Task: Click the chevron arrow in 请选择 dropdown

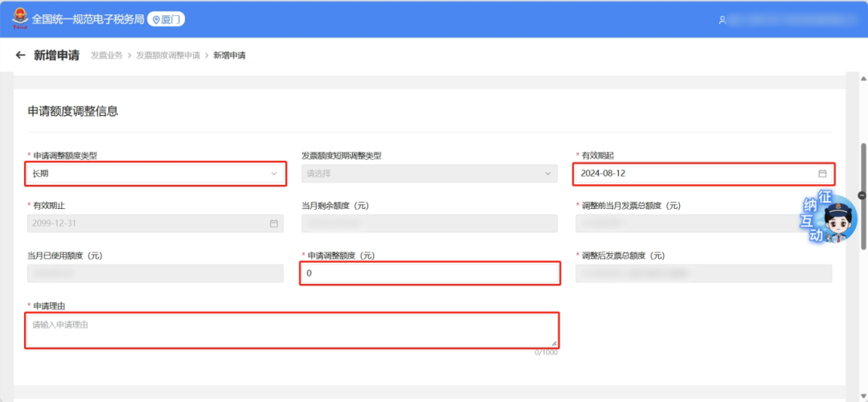Action: tap(548, 174)
